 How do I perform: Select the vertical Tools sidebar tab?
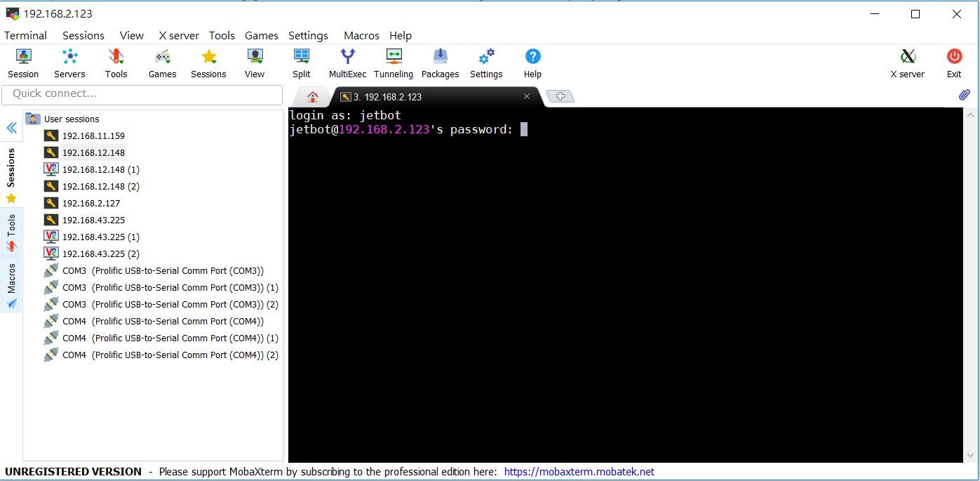pos(11,233)
